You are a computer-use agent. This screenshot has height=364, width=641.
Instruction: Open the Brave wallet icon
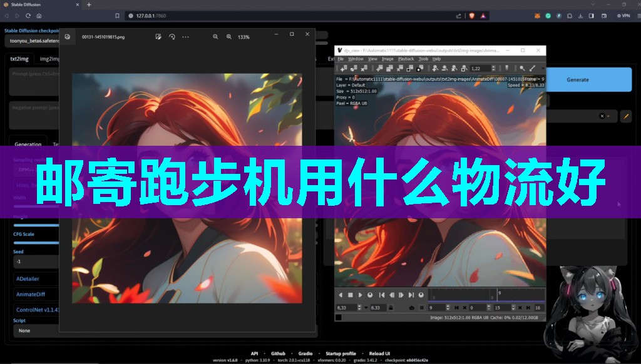click(x=604, y=16)
